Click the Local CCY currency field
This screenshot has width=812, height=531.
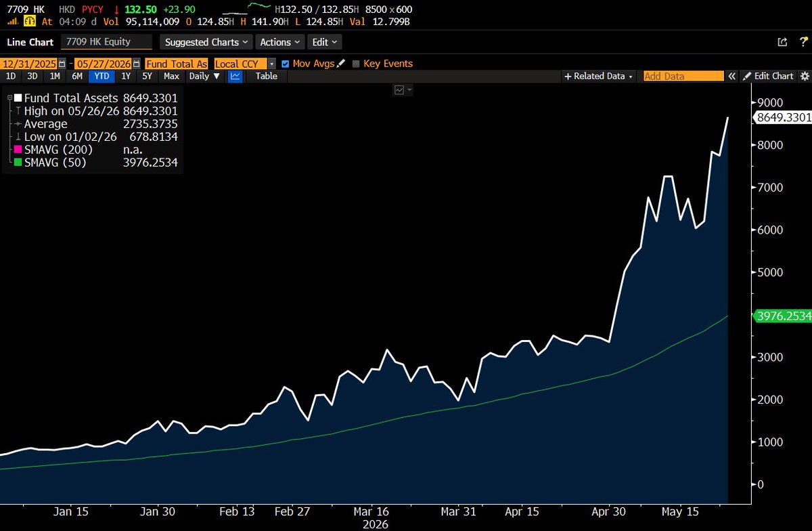pyautogui.click(x=241, y=63)
